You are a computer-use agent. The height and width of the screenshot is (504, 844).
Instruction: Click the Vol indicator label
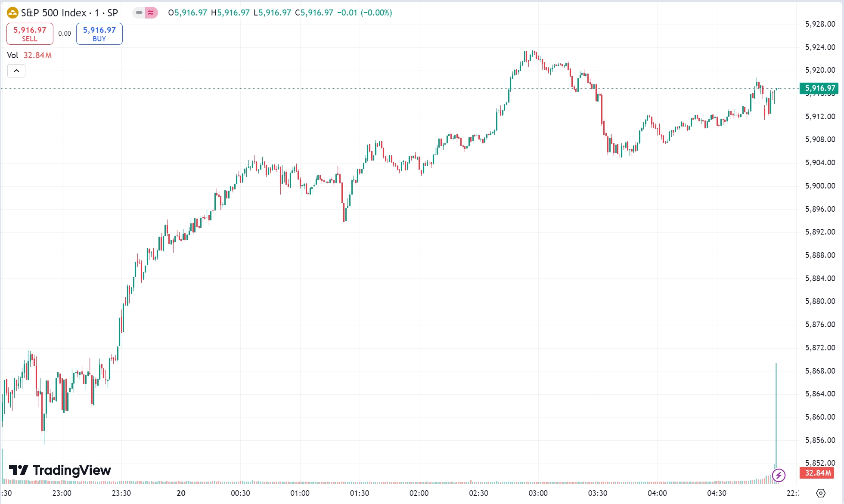(x=12, y=56)
